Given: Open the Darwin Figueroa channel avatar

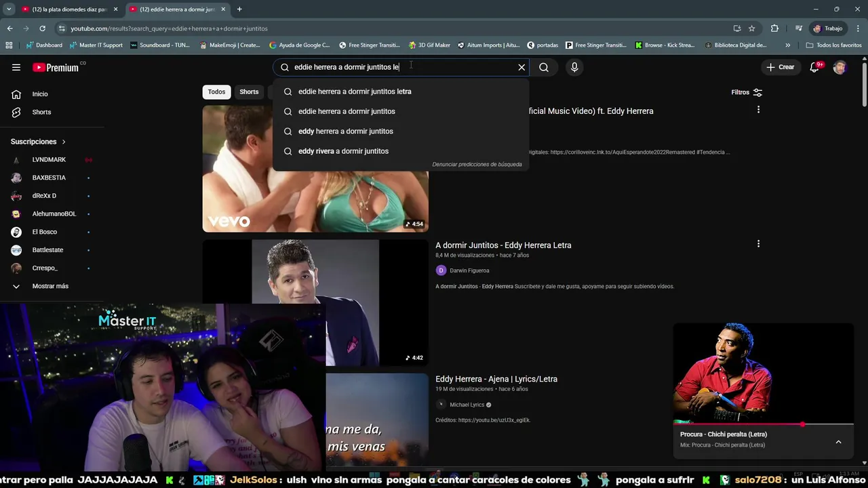Looking at the screenshot, I should pos(441,270).
